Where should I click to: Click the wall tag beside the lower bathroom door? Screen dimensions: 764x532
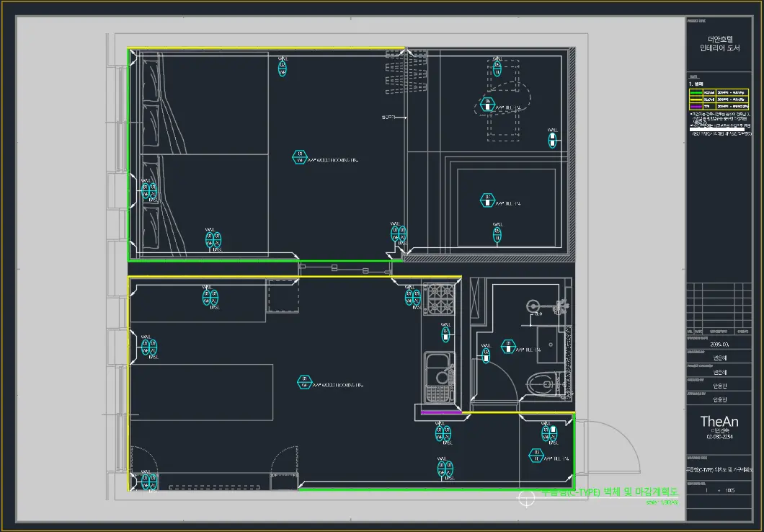click(x=486, y=355)
